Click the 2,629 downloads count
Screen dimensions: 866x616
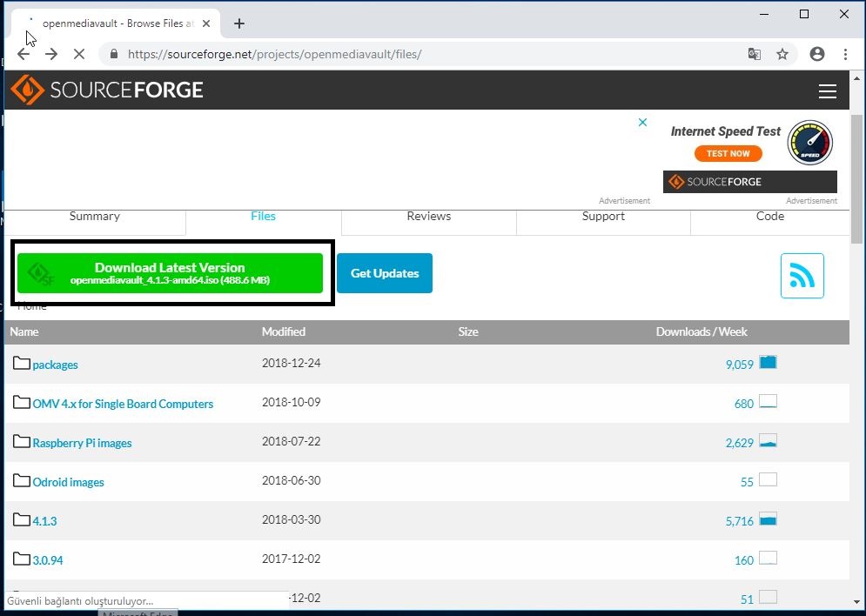pyautogui.click(x=740, y=443)
